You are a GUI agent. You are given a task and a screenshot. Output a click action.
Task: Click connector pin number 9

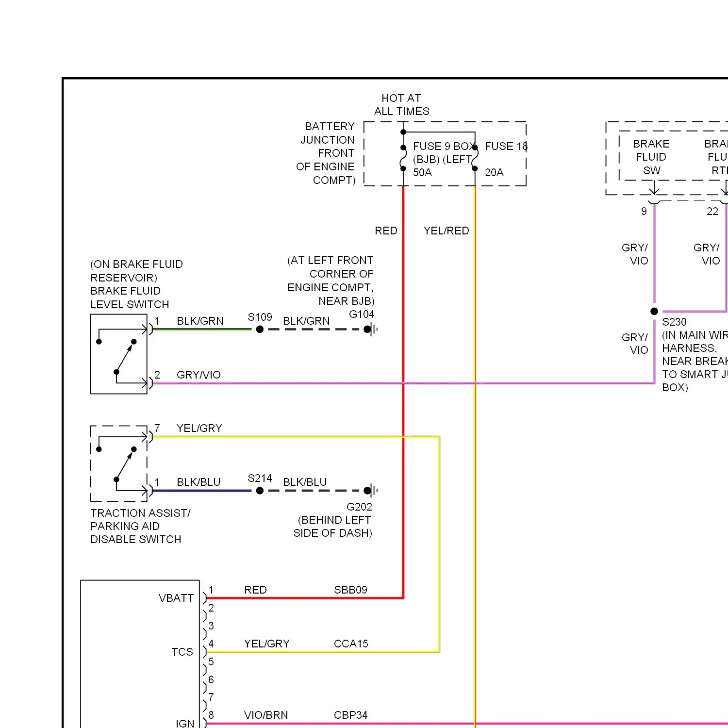[644, 211]
